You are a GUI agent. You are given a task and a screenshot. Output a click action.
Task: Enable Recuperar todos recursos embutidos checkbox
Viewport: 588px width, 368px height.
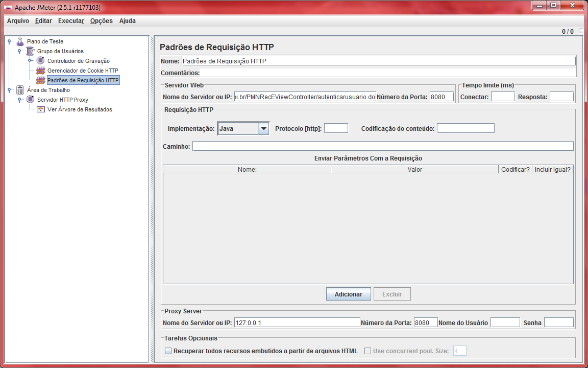click(168, 351)
